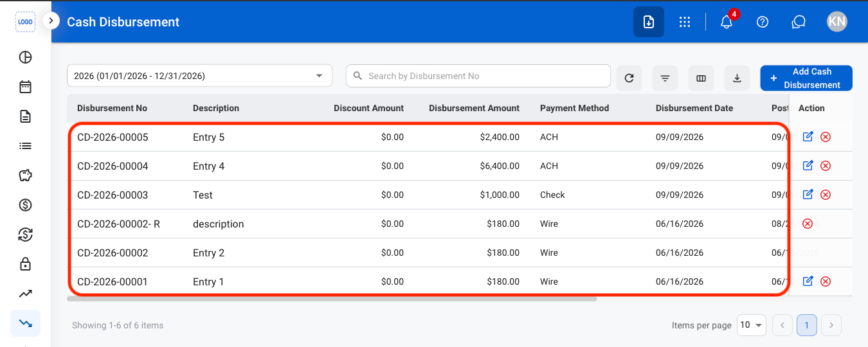Open the column settings button
The image size is (868, 347).
pos(701,78)
